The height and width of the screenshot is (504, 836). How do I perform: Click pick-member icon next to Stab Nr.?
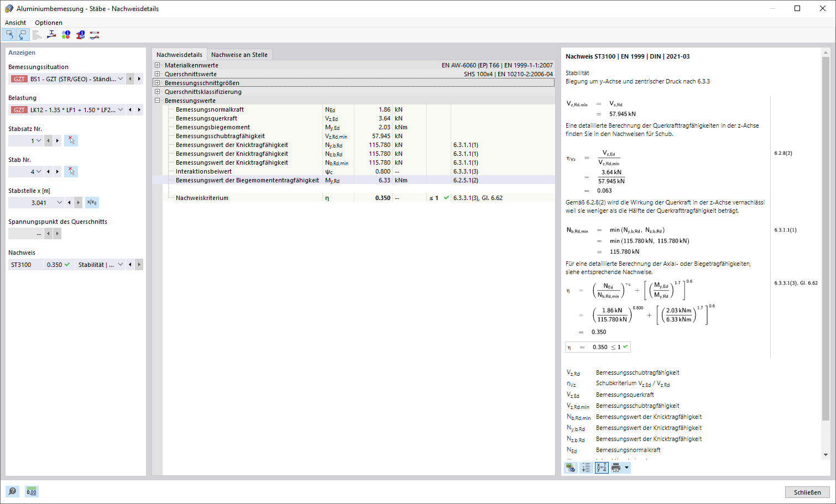pos(71,172)
